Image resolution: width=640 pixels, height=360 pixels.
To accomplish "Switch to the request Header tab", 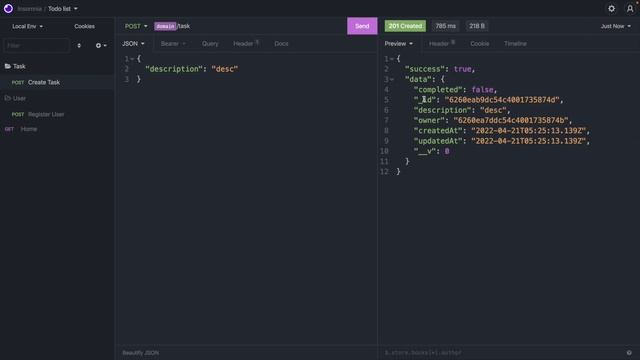I will 246,44.
